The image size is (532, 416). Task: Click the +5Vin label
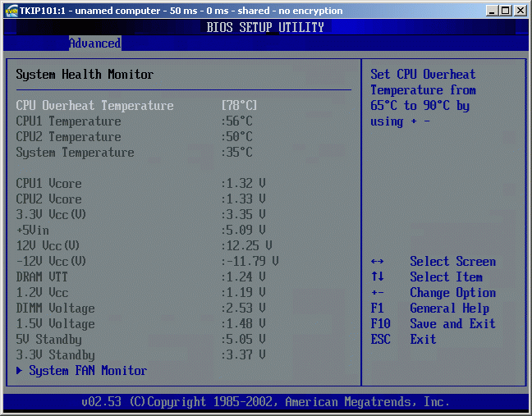pos(33,231)
